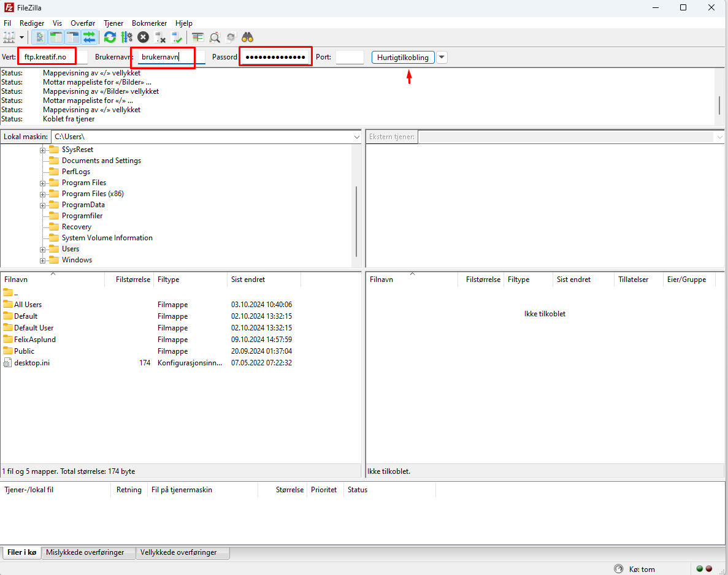Expand the ProgramData folder

[x=42, y=205]
